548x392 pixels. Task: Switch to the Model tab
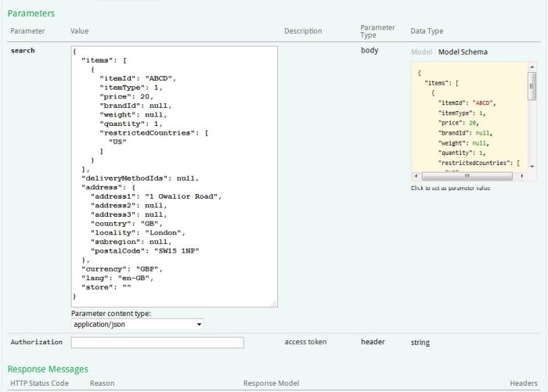pyautogui.click(x=421, y=52)
